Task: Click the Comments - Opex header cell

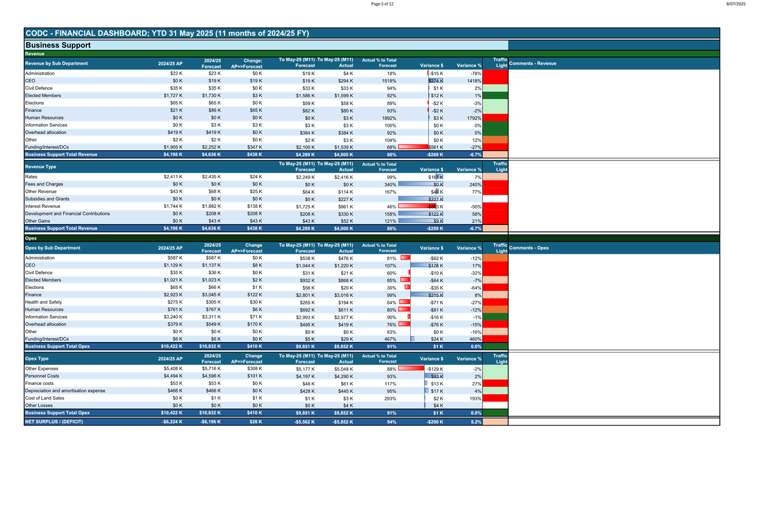Action: point(529,248)
